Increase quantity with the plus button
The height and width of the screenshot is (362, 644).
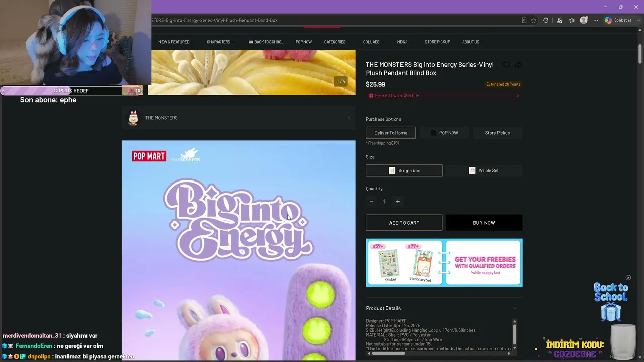pyautogui.click(x=398, y=201)
